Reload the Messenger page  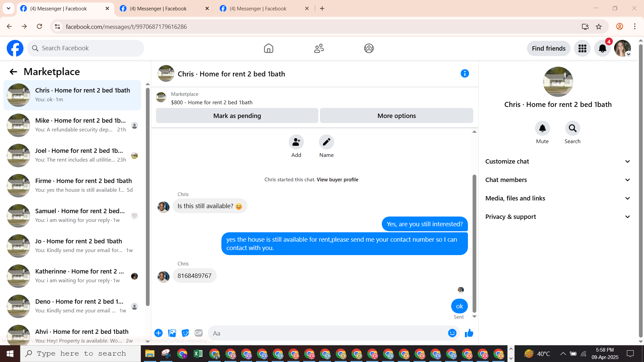click(x=39, y=26)
